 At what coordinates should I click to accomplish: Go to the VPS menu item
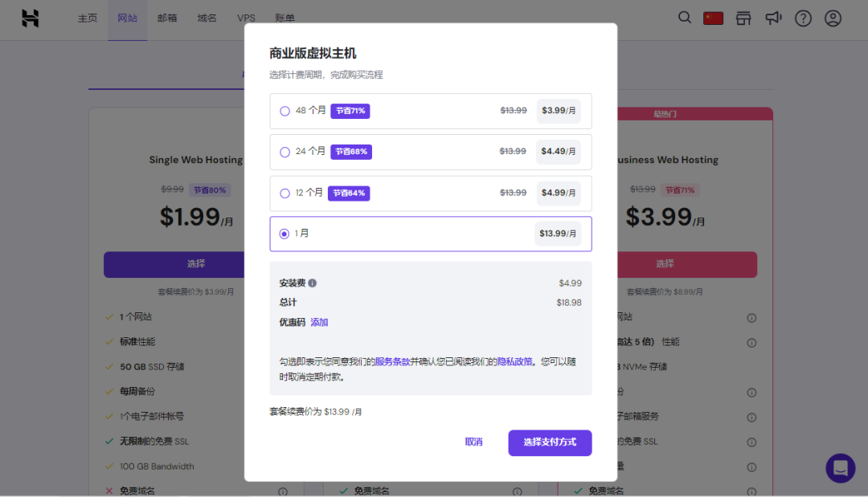click(x=246, y=18)
